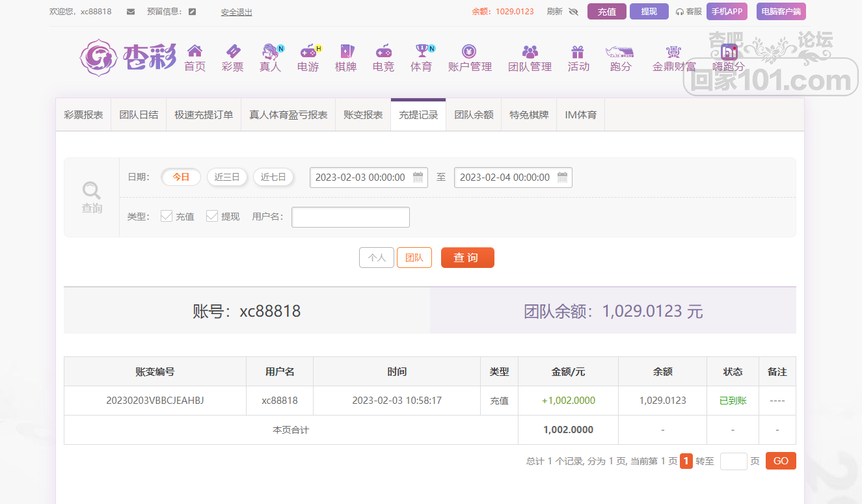This screenshot has width=862, height=504.
Task: Open 手机APP button
Action: (727, 12)
